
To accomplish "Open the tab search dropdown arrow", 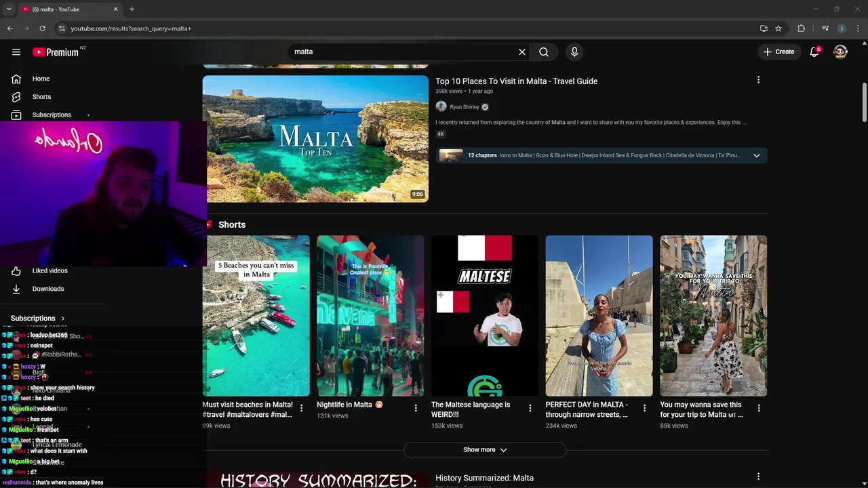I will click(9, 9).
